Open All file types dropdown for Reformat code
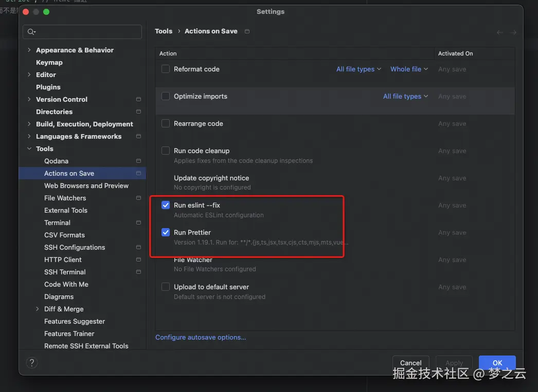 point(358,69)
